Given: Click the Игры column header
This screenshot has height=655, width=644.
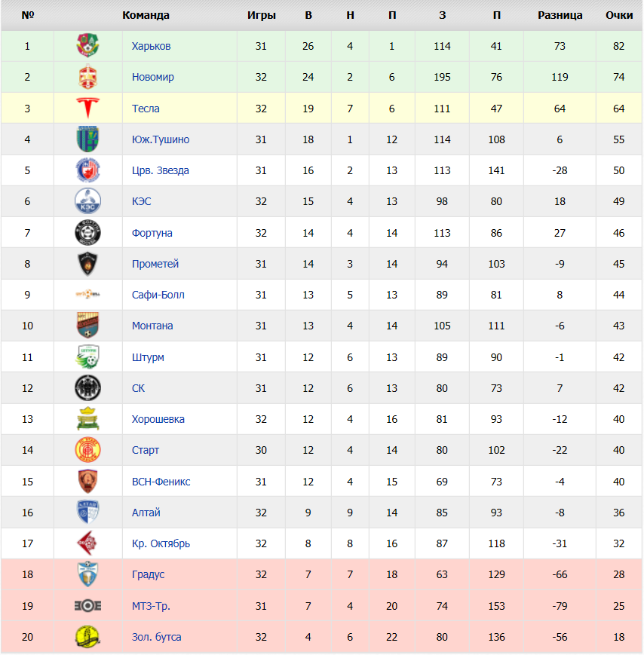Looking at the screenshot, I should click(261, 16).
